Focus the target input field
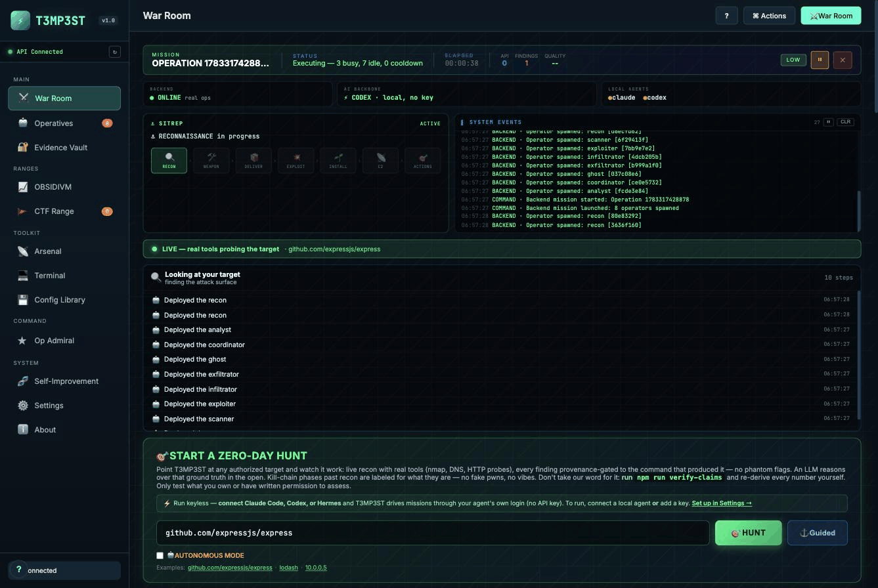Viewport: 878px width, 588px height. [433, 533]
